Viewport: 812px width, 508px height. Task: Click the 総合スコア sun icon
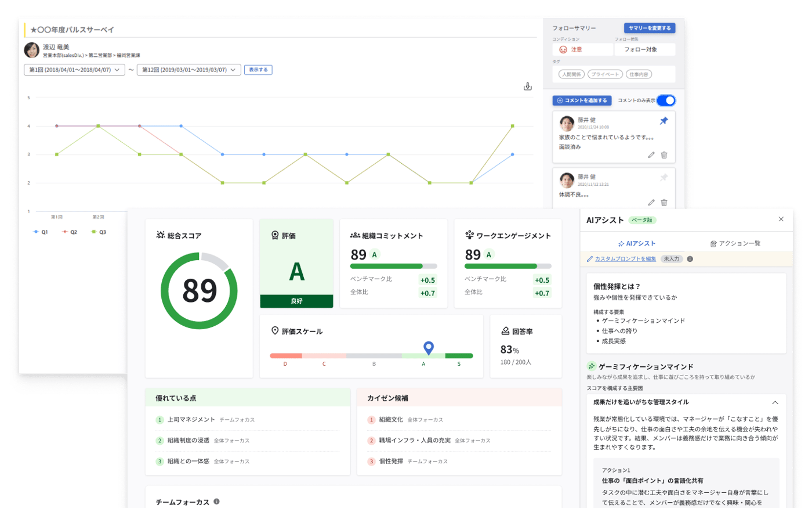coord(161,235)
